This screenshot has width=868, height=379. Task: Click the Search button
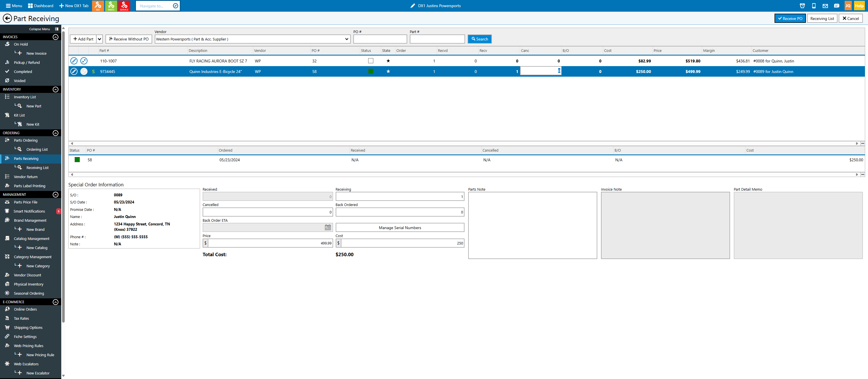[x=480, y=39]
